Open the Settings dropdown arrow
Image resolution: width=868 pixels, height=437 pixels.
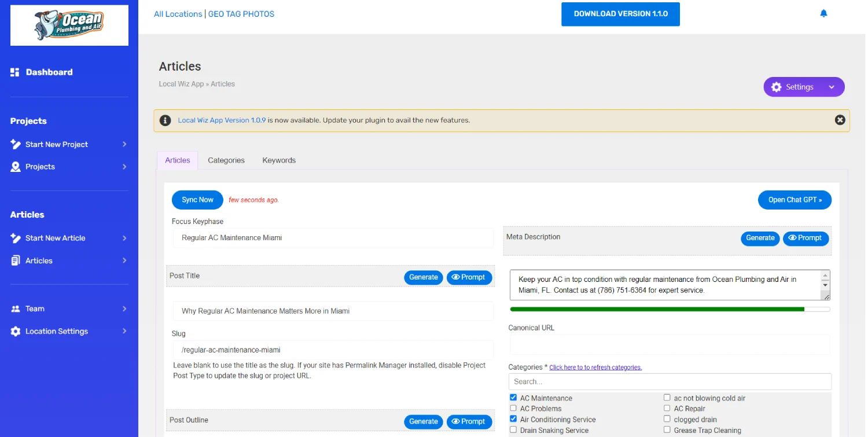(x=832, y=87)
